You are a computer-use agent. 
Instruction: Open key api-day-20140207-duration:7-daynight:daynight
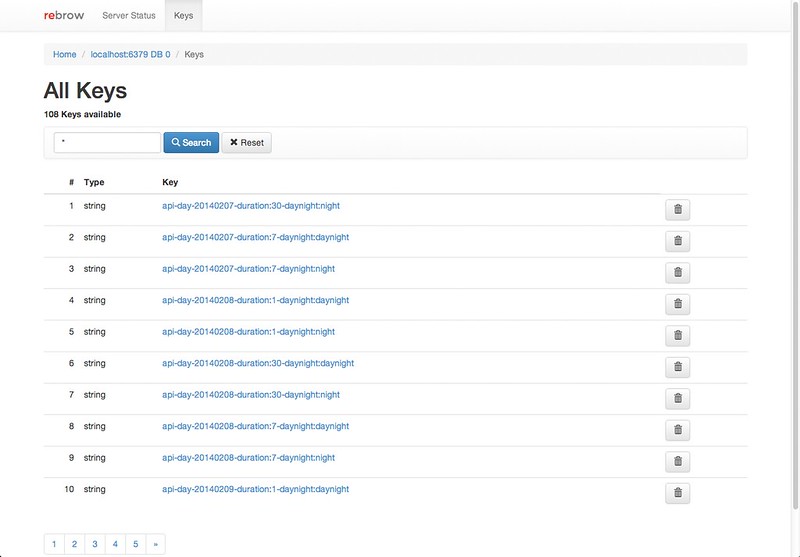[256, 237]
